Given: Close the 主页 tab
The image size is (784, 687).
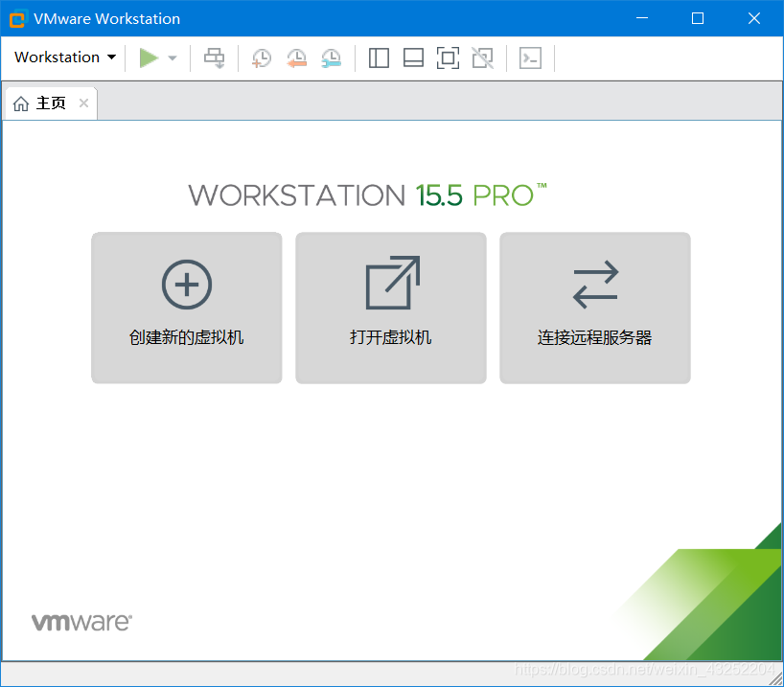Looking at the screenshot, I should click(x=84, y=103).
